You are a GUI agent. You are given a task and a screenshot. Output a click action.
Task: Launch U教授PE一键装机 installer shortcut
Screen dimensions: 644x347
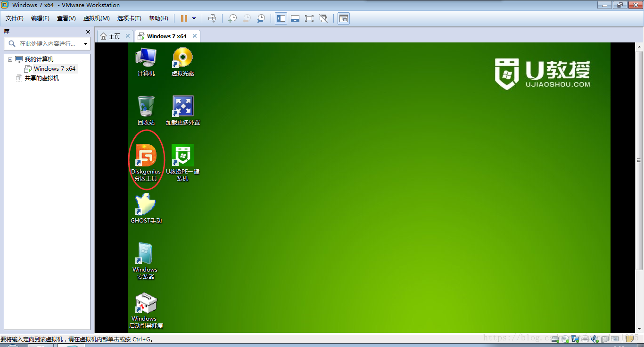(x=183, y=163)
